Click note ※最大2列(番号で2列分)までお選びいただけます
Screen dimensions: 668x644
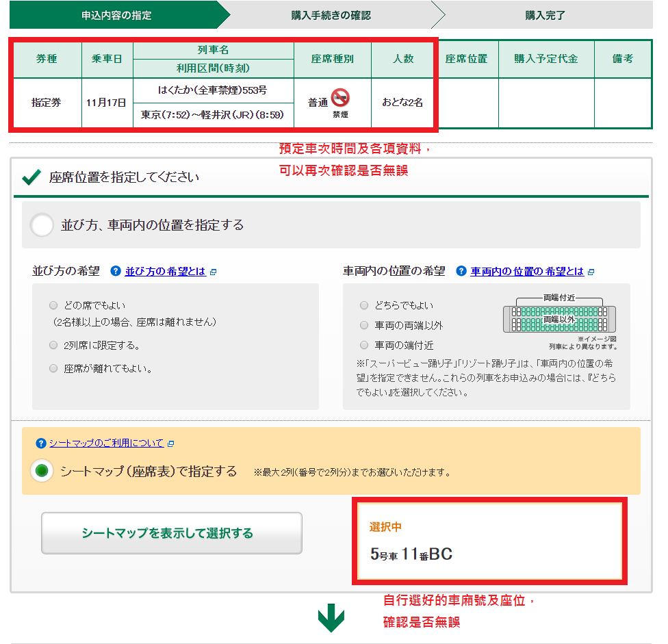click(x=352, y=472)
